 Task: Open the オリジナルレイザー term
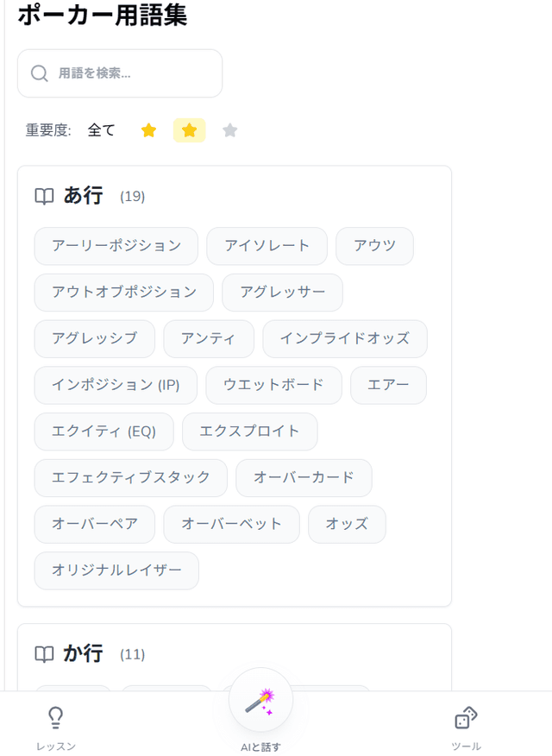[x=116, y=570]
